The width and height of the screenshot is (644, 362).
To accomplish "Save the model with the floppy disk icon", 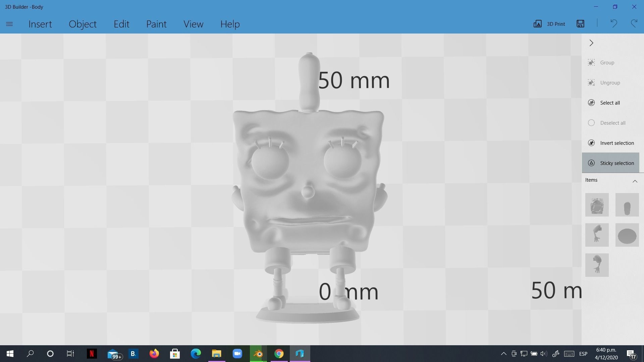I will 580,23.
